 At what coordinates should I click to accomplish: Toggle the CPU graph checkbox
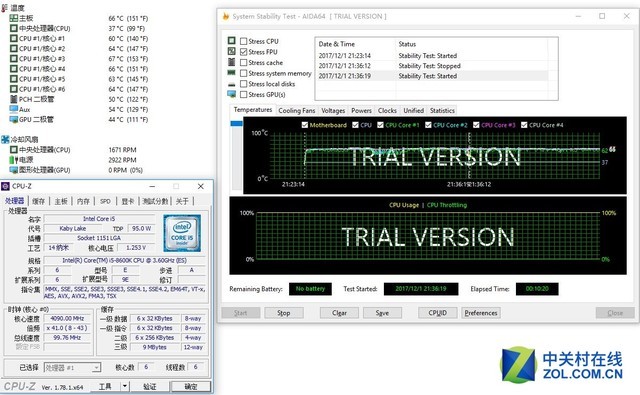(x=356, y=125)
